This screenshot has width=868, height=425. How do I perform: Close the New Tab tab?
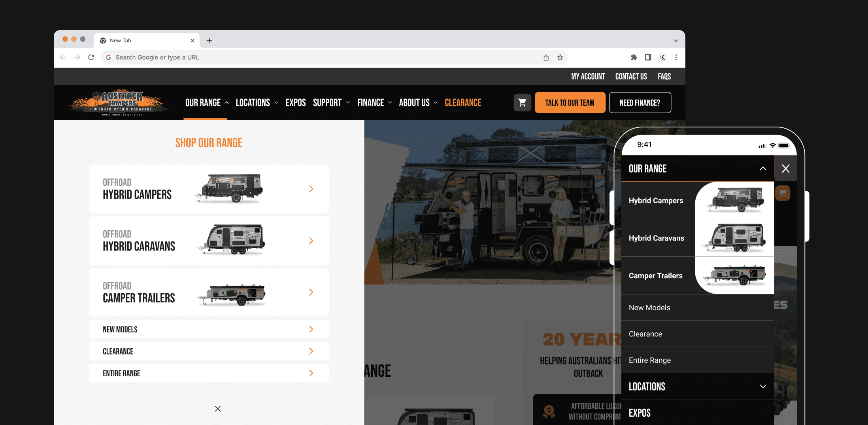pyautogui.click(x=192, y=40)
